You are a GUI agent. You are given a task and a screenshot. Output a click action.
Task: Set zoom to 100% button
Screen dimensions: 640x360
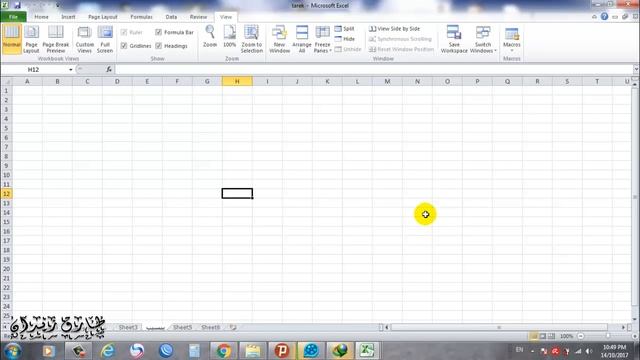pos(230,37)
